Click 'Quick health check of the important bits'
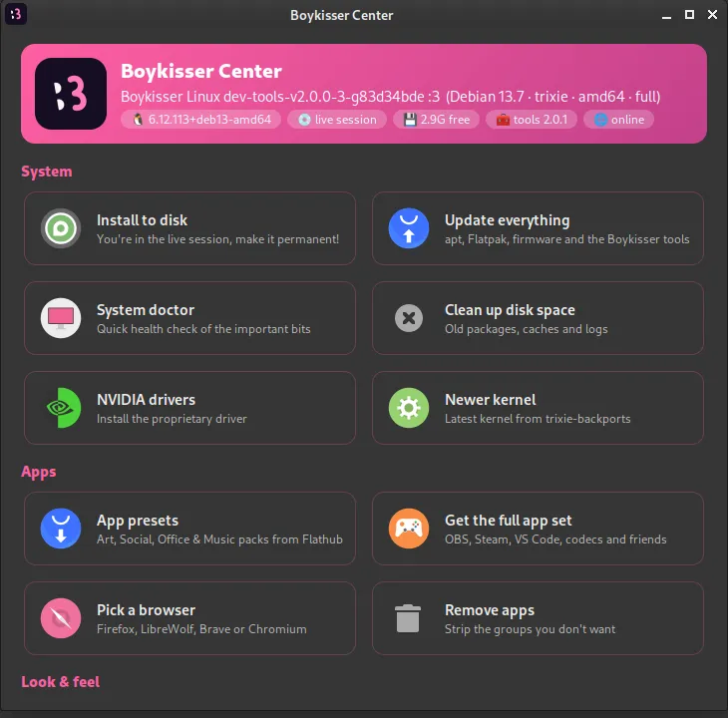 point(203,329)
